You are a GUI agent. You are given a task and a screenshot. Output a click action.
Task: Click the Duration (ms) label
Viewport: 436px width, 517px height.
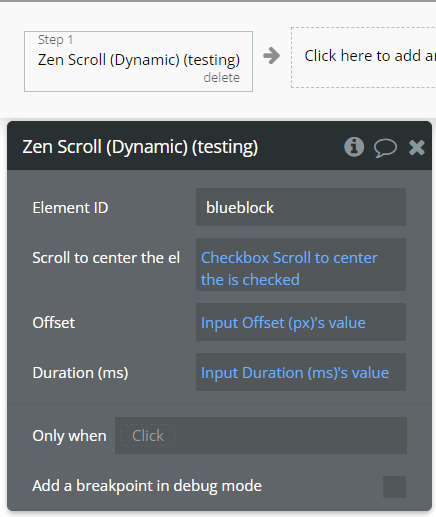coord(80,373)
